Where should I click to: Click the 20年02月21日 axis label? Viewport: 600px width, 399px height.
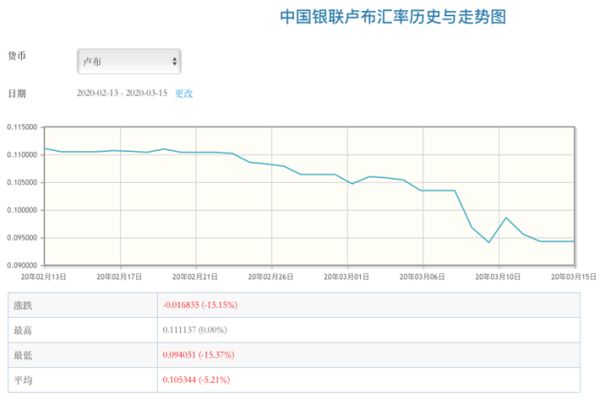(195, 277)
